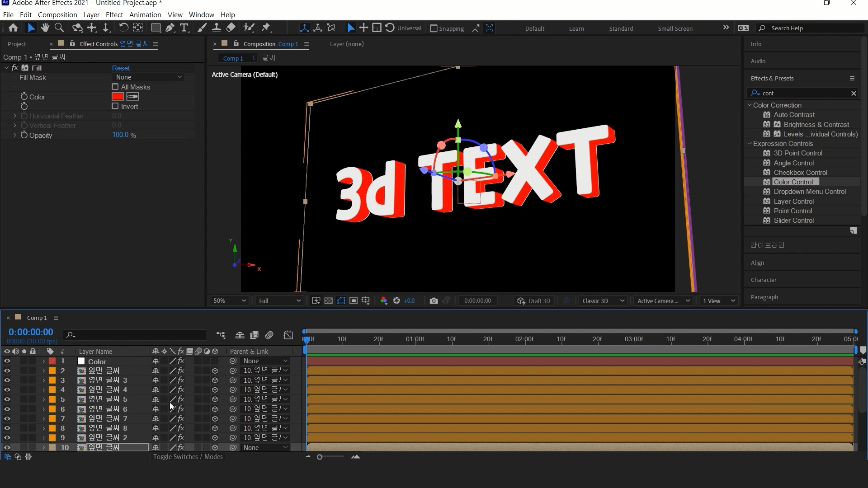Click the Home icon in toolbar
868x488 pixels.
tap(13, 28)
